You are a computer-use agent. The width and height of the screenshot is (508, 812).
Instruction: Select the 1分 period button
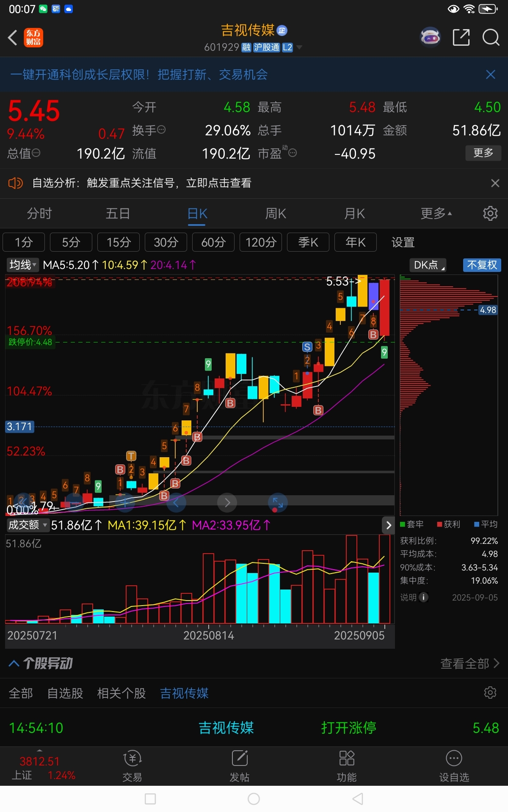(x=24, y=242)
